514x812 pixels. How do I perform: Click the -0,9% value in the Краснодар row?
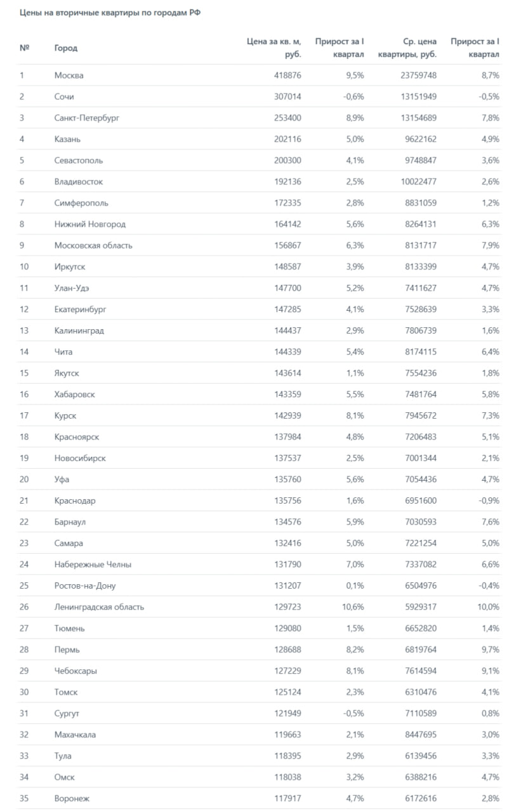click(488, 501)
